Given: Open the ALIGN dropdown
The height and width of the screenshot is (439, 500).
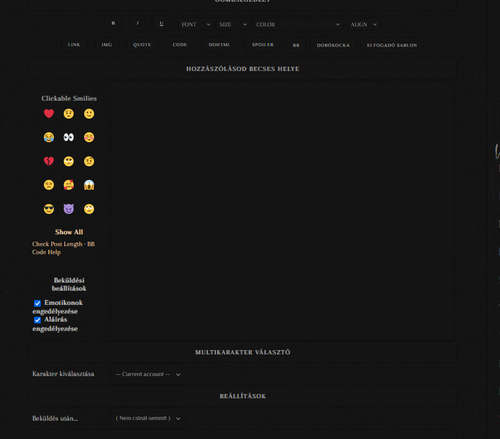Looking at the screenshot, I should click(x=363, y=24).
